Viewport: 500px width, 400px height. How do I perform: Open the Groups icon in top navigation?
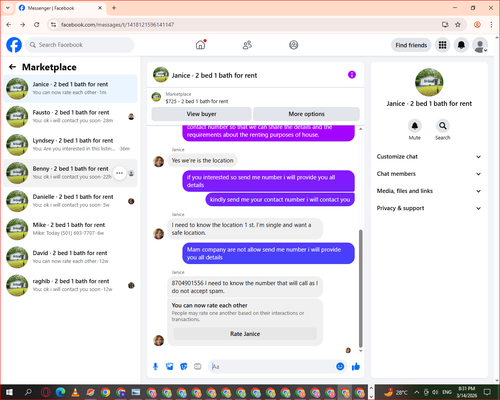294,45
